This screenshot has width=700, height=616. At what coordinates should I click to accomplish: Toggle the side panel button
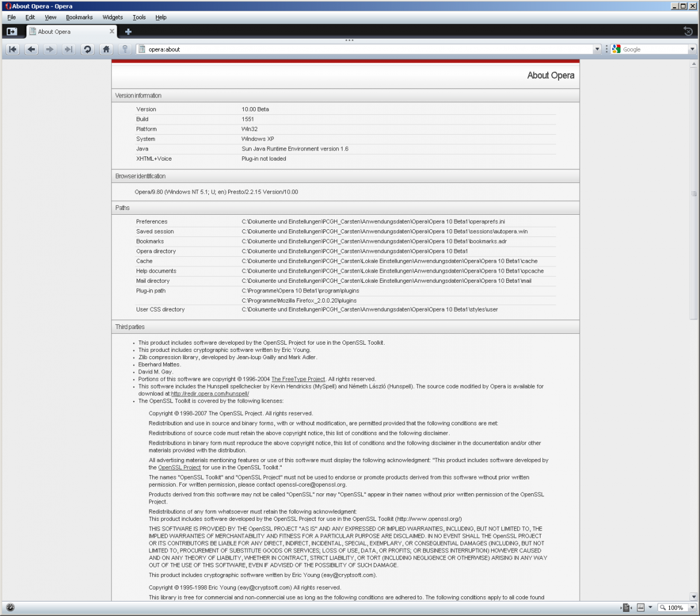[11, 32]
